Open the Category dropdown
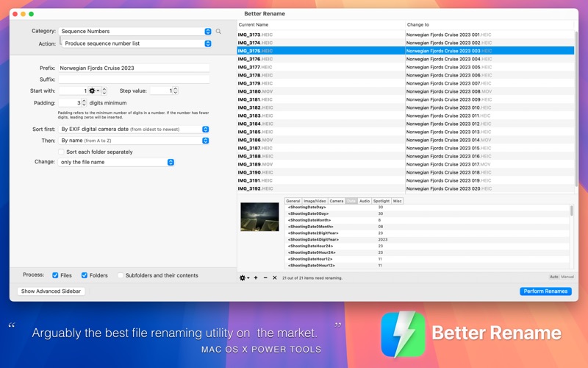Viewport: 588px width, 368px height. tap(135, 32)
